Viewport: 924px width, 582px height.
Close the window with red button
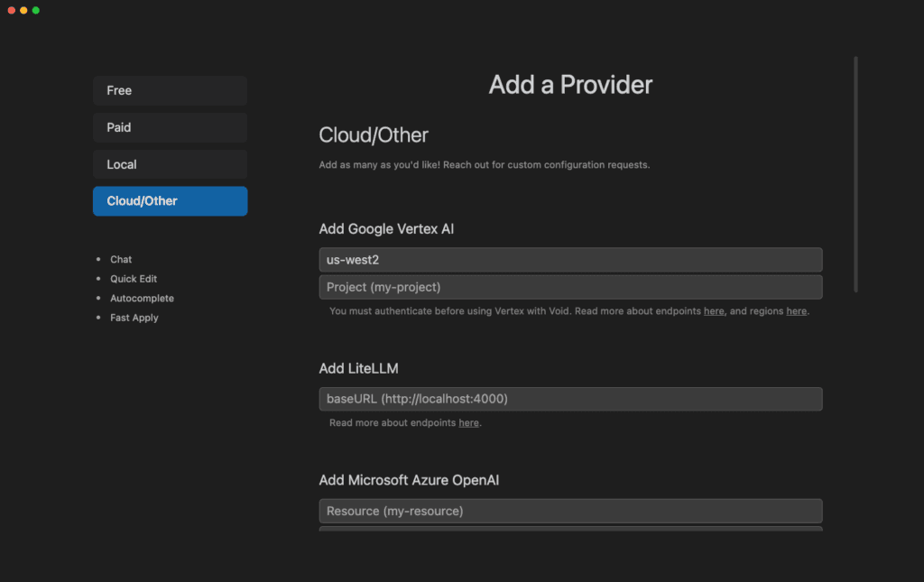tap(11, 10)
